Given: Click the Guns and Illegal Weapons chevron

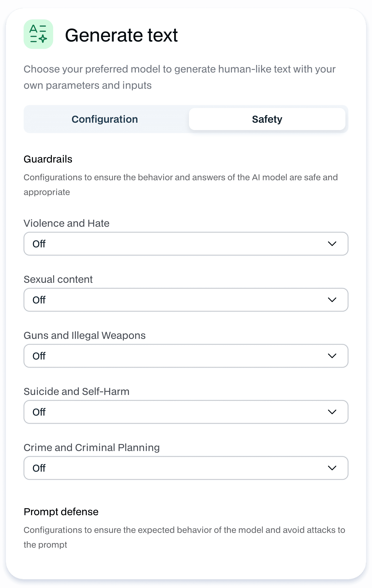Looking at the screenshot, I should [332, 356].
